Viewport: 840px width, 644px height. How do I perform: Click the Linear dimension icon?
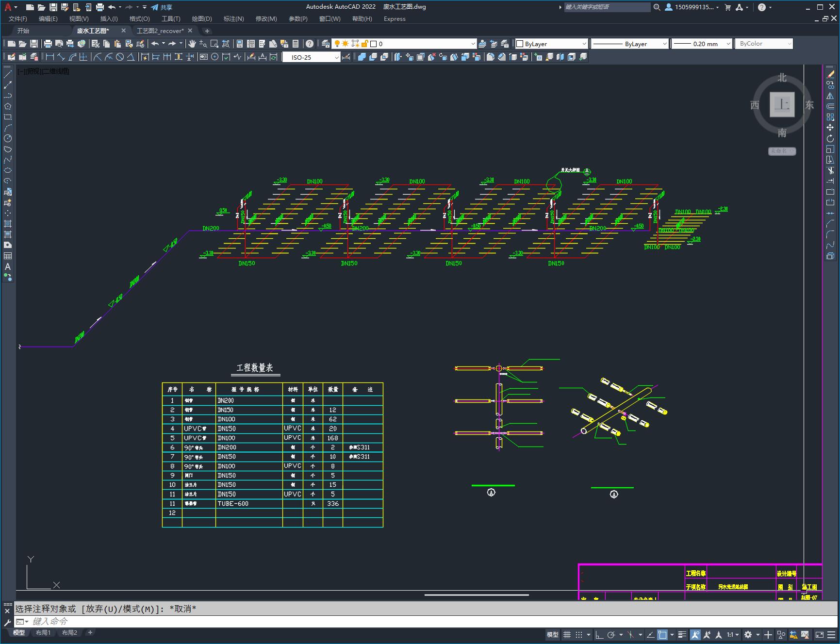(49, 57)
